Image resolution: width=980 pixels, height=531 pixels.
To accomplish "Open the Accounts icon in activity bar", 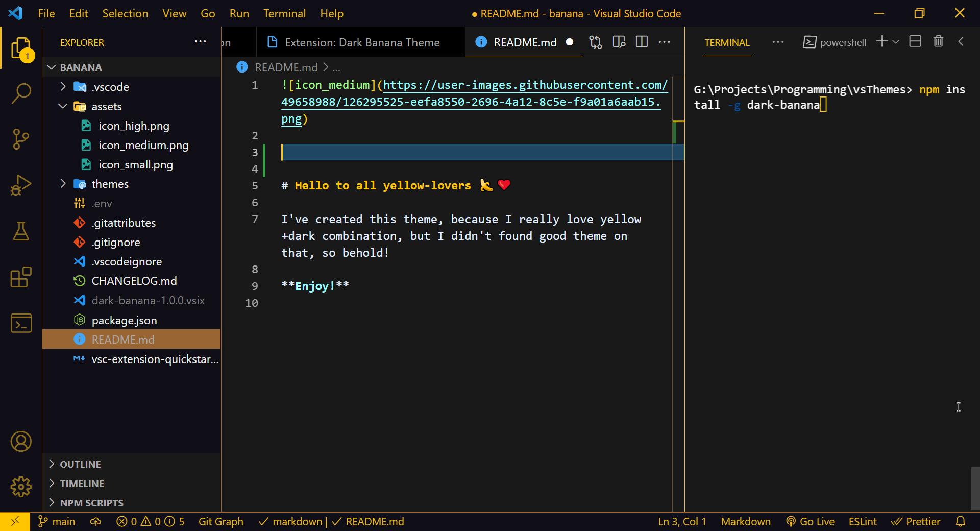I will click(20, 441).
